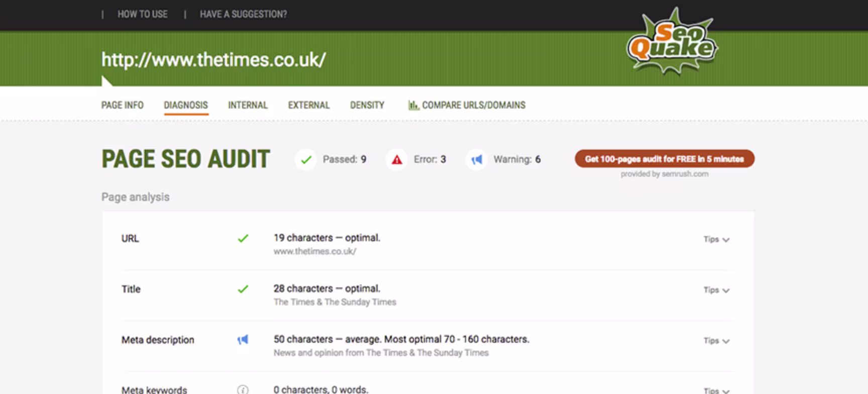Click the Title row green checkmark
Viewport: 868px width, 394px height.
243,289
